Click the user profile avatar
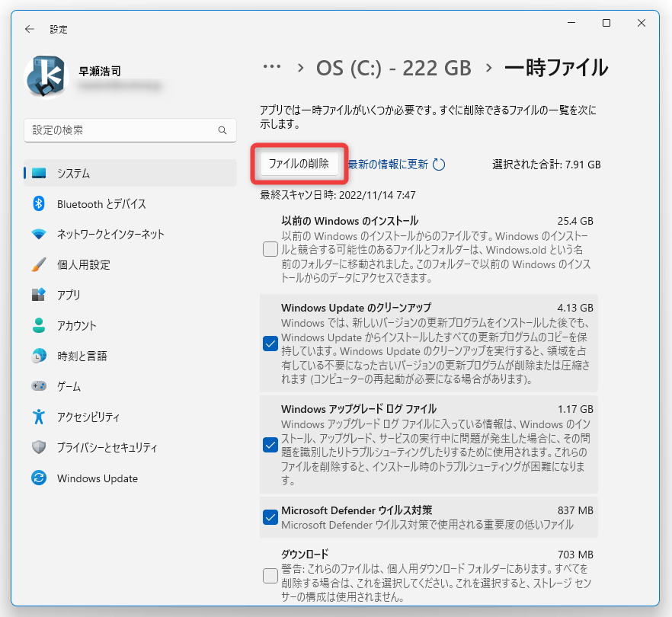 (46, 77)
